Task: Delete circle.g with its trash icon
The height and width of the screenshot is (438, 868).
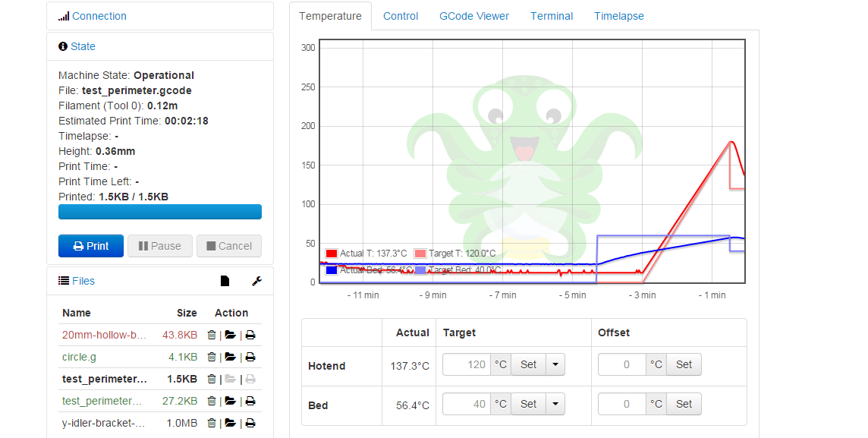Action: tap(212, 357)
